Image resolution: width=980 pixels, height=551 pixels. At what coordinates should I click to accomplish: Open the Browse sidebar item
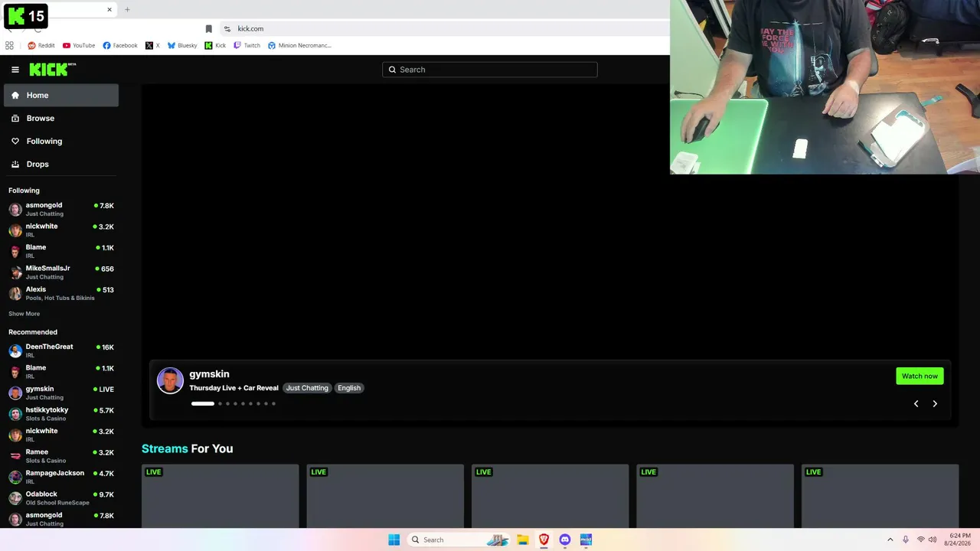pos(61,118)
